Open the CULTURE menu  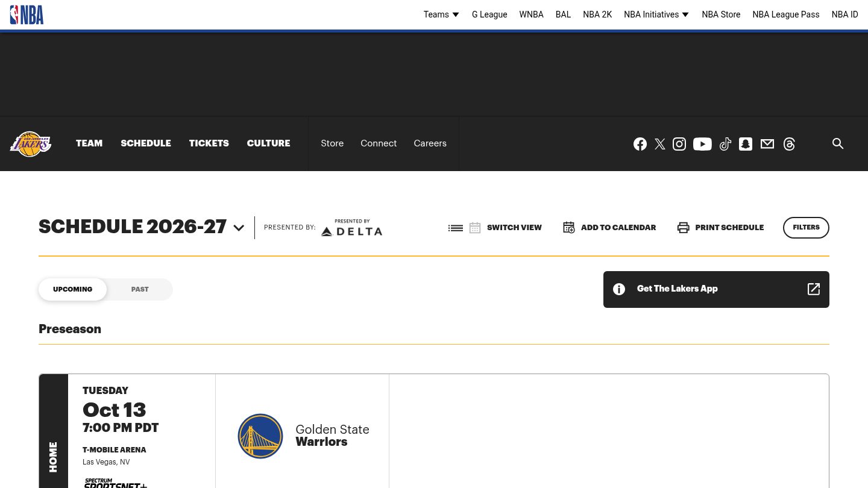(268, 143)
